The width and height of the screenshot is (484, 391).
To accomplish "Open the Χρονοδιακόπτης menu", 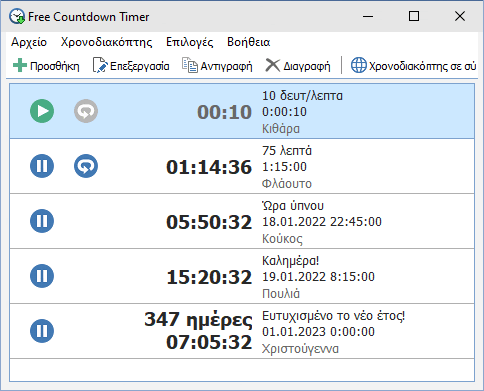I will tap(106, 42).
